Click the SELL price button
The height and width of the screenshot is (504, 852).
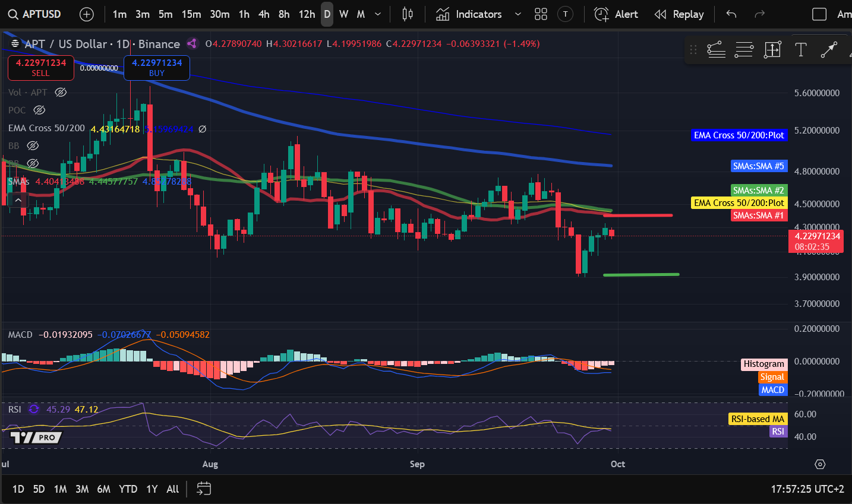[x=40, y=68]
